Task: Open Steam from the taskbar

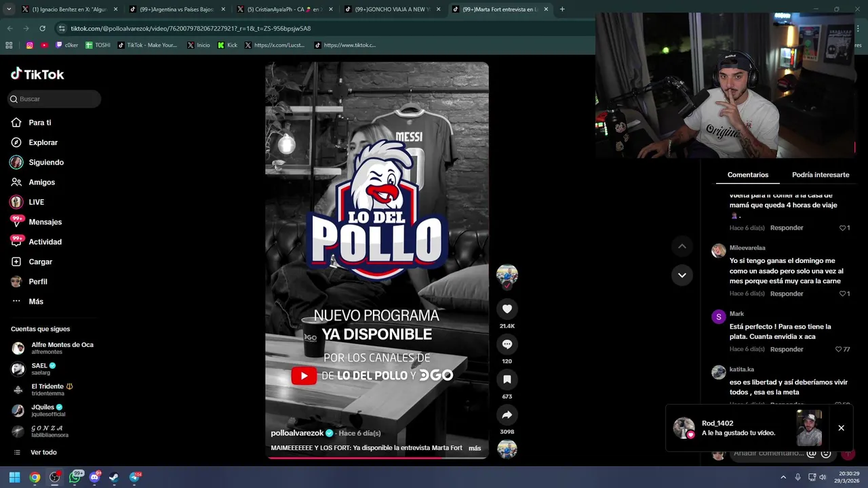Action: pos(114,477)
